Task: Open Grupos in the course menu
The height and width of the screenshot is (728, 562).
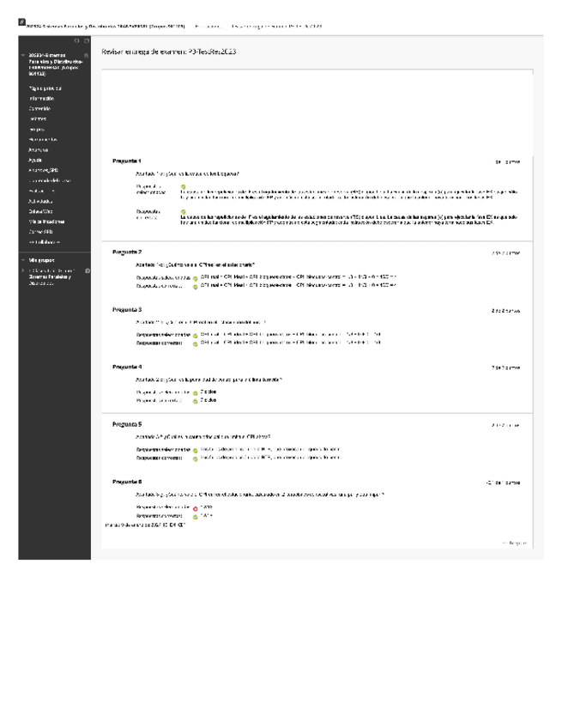Action: tap(37, 129)
